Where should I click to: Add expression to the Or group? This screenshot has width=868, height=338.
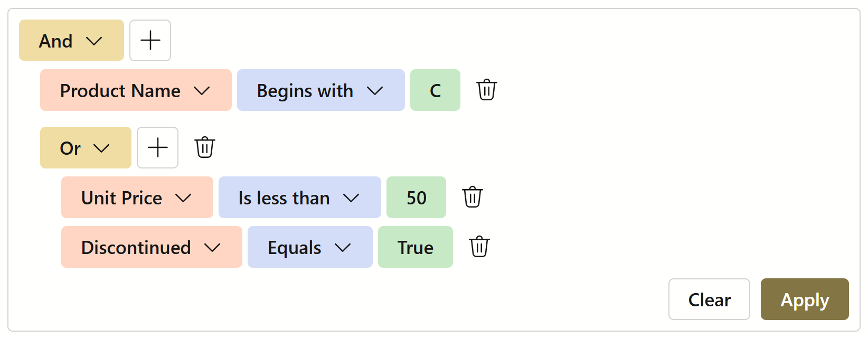[157, 148]
